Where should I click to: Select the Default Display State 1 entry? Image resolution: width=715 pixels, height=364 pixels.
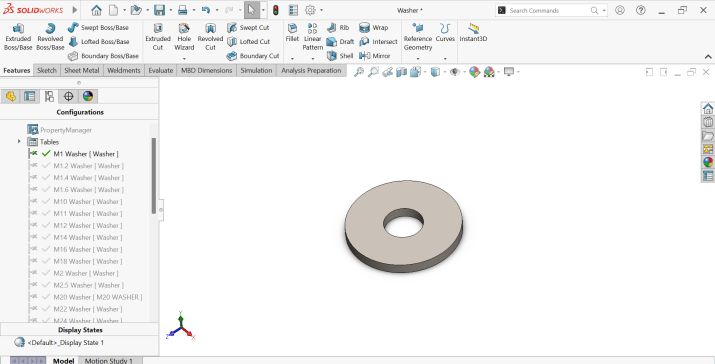(66, 343)
